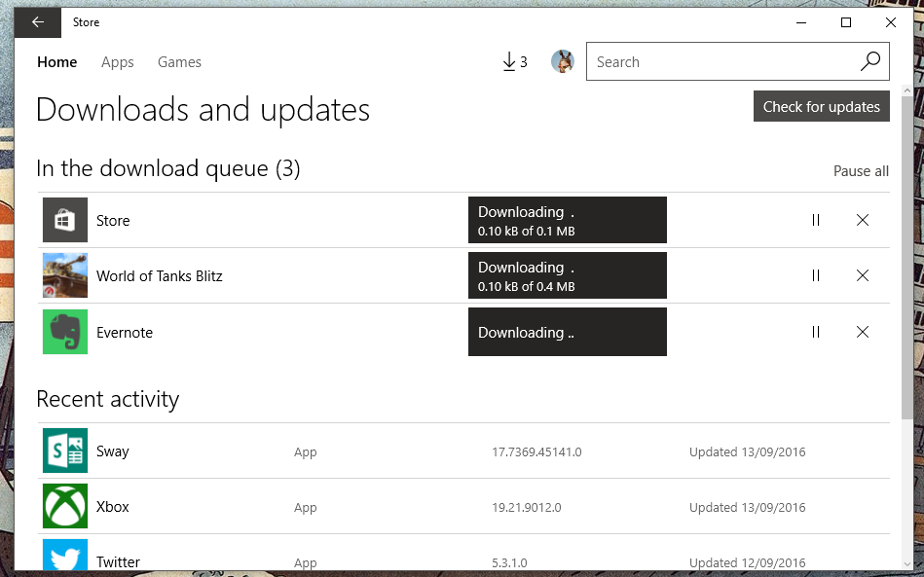Screen dimensions: 924x577
Task: Open the user account avatar
Action: pos(563,61)
